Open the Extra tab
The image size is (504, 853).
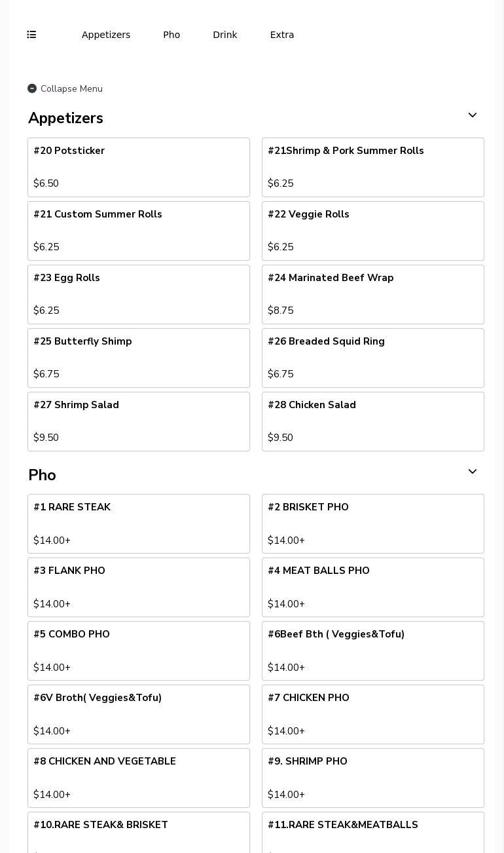point(282,35)
